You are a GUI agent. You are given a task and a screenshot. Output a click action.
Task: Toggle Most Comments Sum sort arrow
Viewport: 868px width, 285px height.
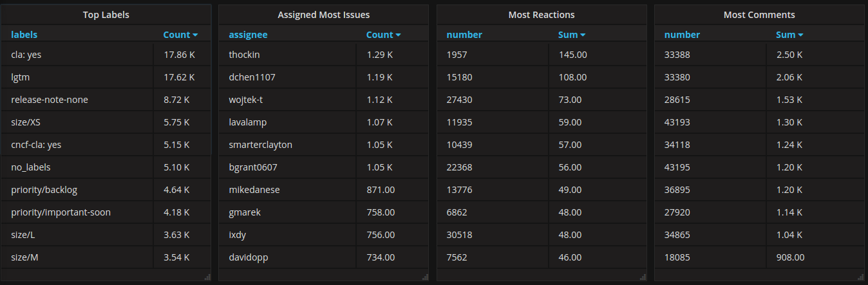coord(800,35)
